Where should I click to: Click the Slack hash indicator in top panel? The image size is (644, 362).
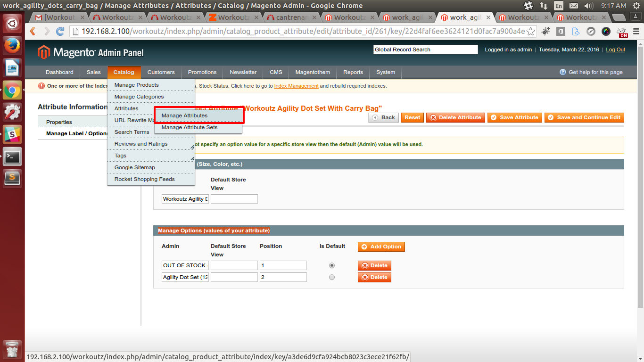(528, 6)
